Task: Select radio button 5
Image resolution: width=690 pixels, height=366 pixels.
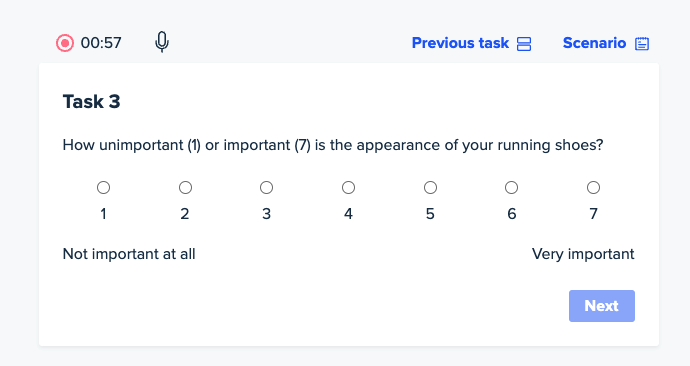Action: coord(430,187)
